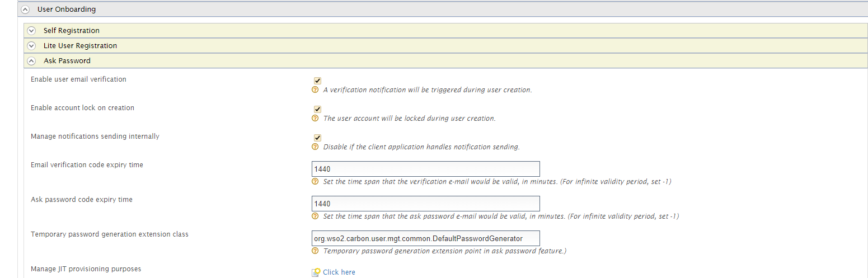The height and width of the screenshot is (278, 868).
Task: Uncheck Manage notifications sending internally checkbox
Action: tap(317, 138)
